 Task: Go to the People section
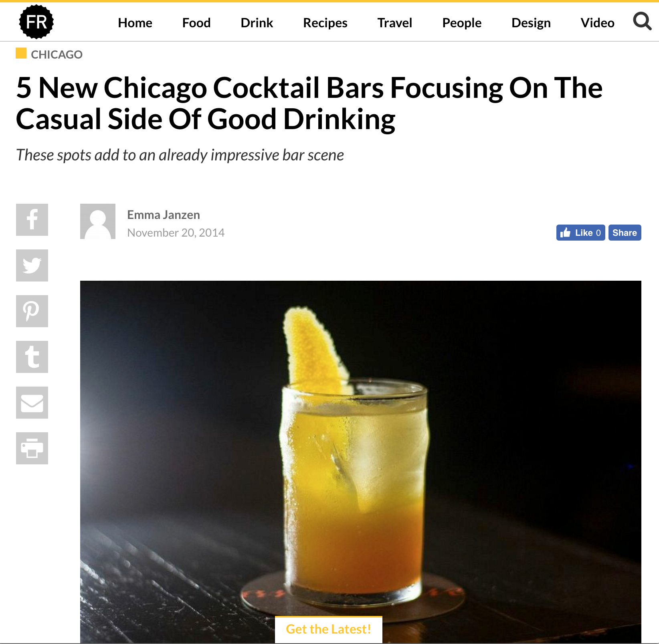coord(462,23)
